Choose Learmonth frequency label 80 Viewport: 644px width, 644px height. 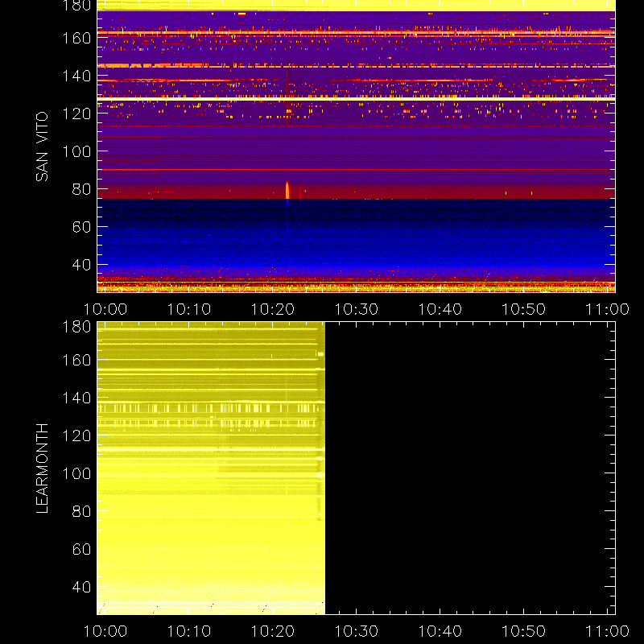click(x=82, y=511)
